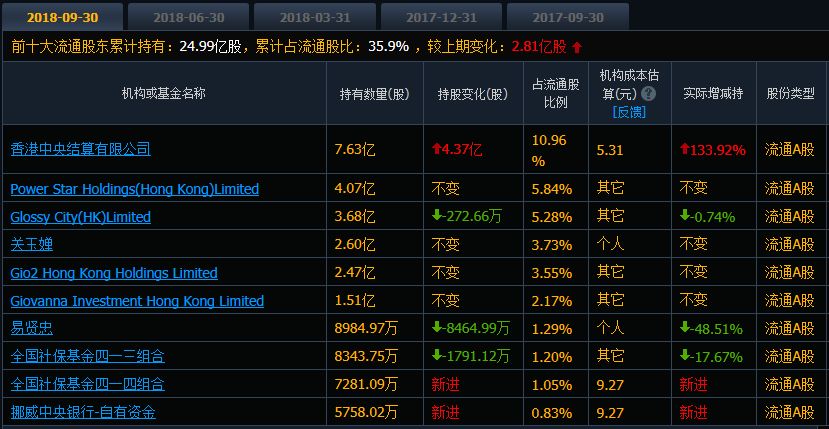The height and width of the screenshot is (429, 829).
Task: Click the -1791.12万 change value
Action: pos(471,357)
